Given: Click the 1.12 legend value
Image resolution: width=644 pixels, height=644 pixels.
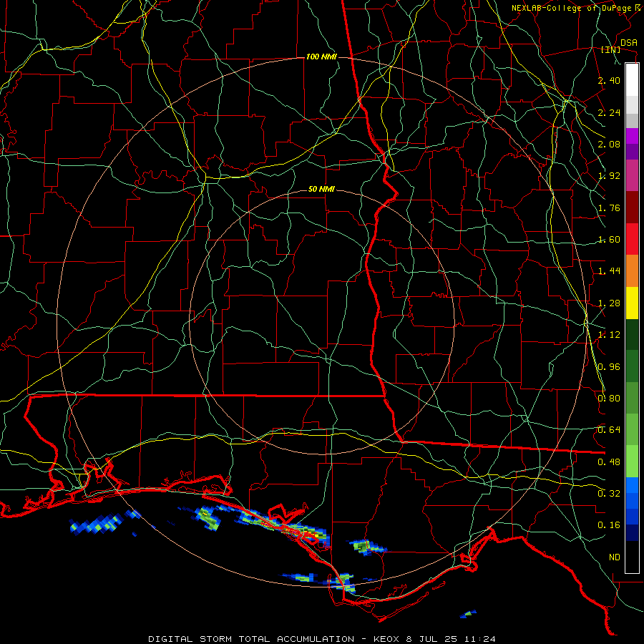Looking at the screenshot, I should coord(609,335).
